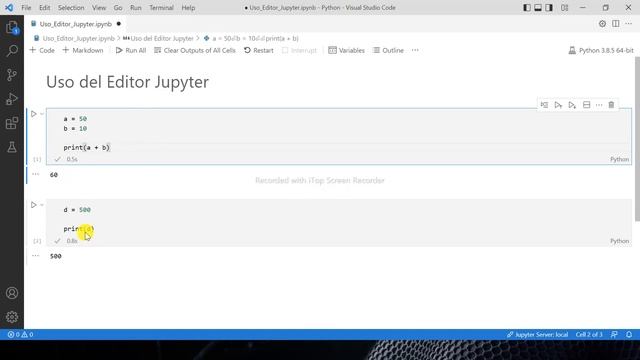Screen dimensions: 640x360
Task: Open the Explorer view in activity bar
Action: [12, 28]
